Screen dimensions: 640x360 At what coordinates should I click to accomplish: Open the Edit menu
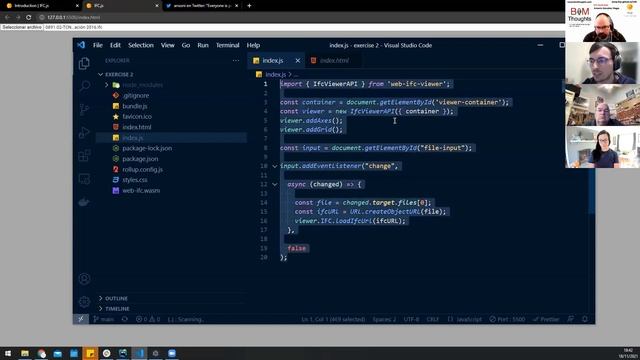coord(115,45)
